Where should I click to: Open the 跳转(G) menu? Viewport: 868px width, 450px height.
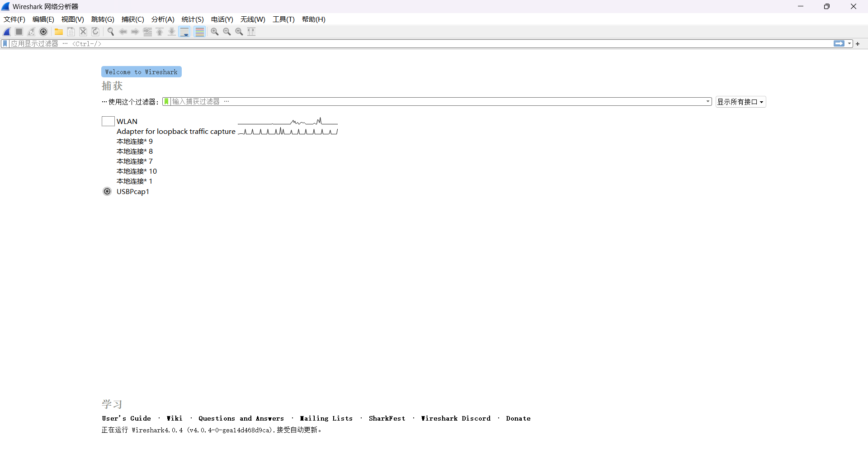pyautogui.click(x=103, y=19)
